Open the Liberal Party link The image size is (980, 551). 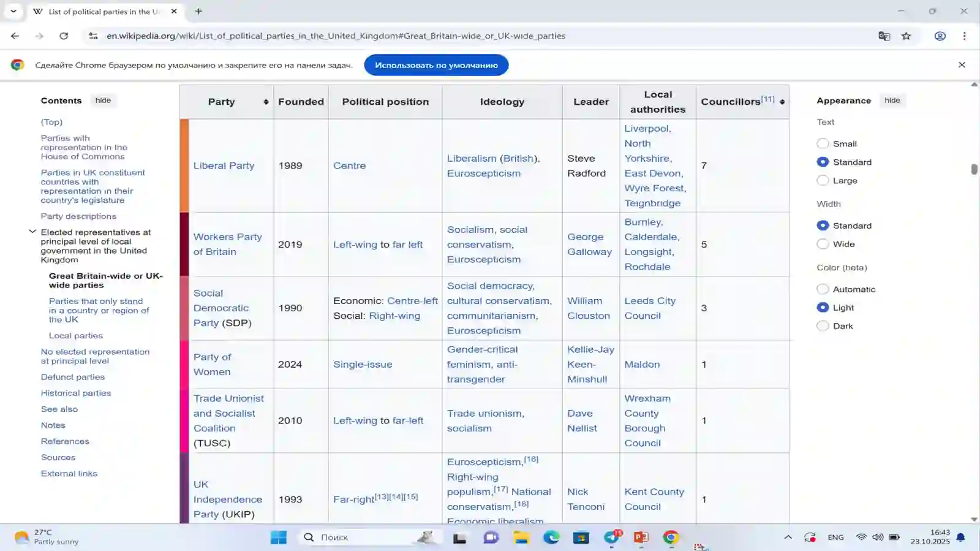pos(224,165)
